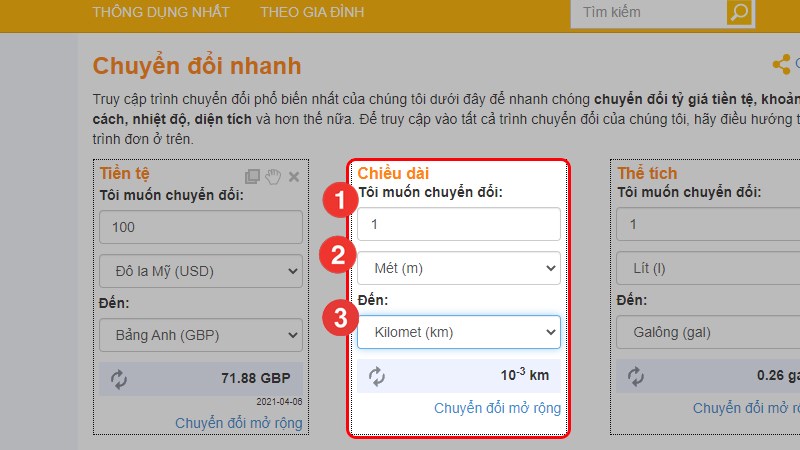Click the length value input field
Image resolution: width=800 pixels, height=450 pixels.
(459, 224)
